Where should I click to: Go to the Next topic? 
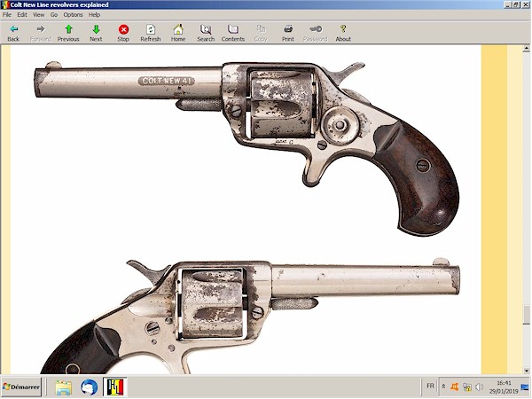[96, 33]
